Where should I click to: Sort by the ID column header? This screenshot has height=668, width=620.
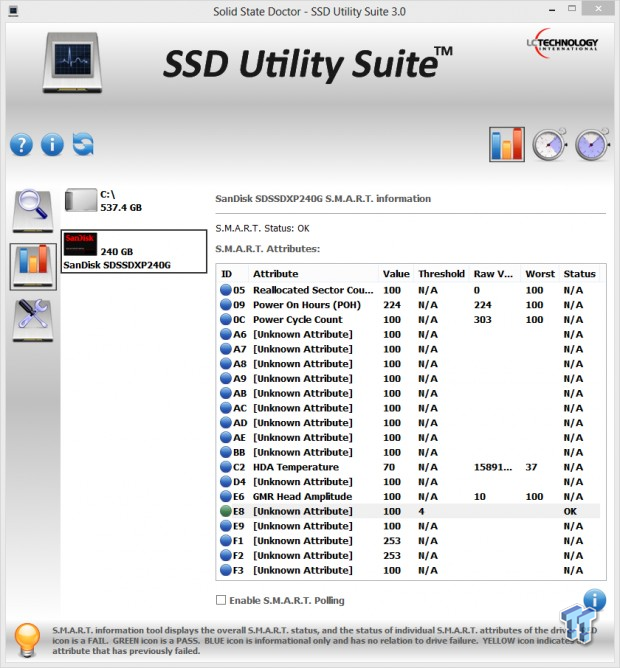coord(233,274)
